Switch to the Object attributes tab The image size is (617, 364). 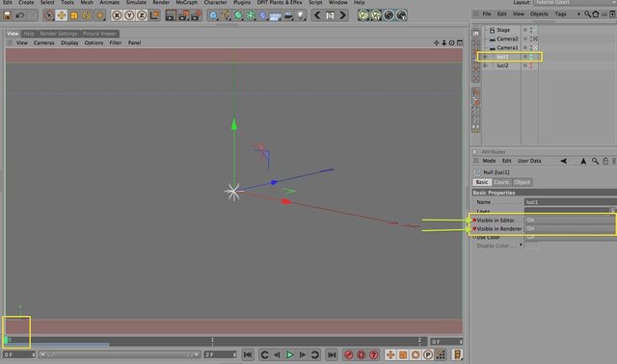point(523,182)
